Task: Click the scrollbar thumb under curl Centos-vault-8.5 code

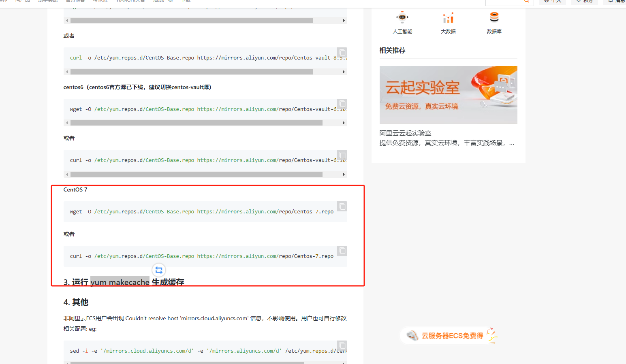Action: (x=192, y=72)
